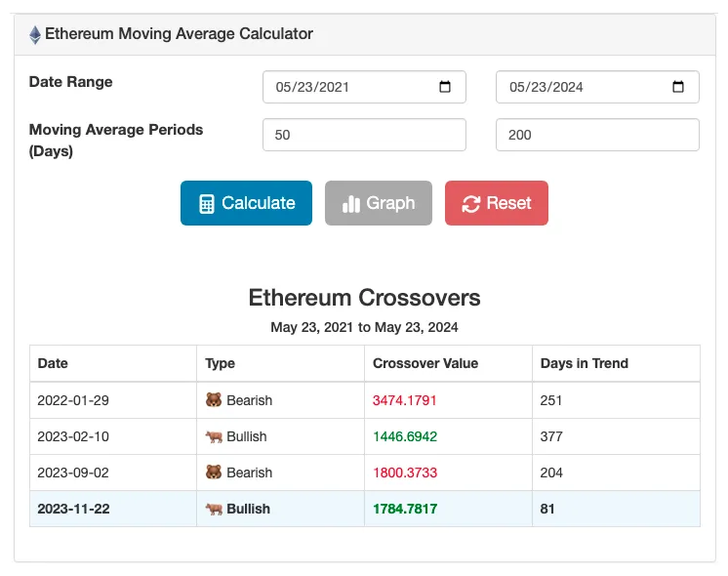Image resolution: width=728 pixels, height=576 pixels.
Task: Click the Calculate button
Action: (246, 203)
